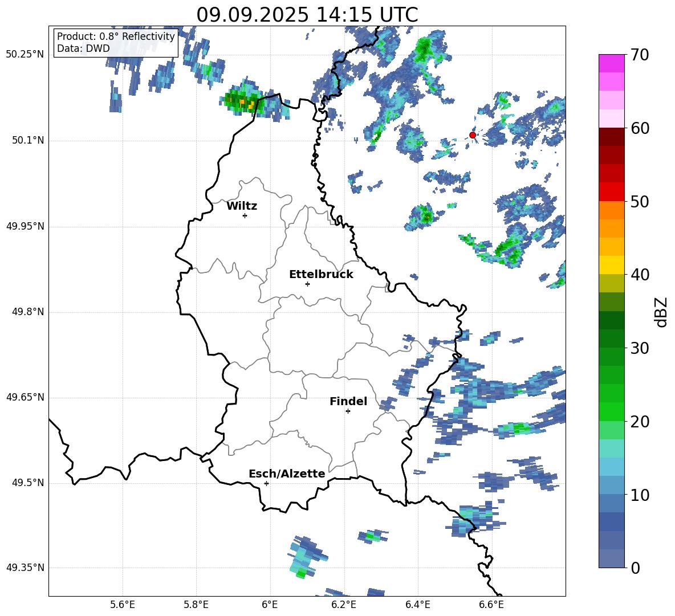Click the 'Data: DWD' legend text

pyautogui.click(x=83, y=48)
